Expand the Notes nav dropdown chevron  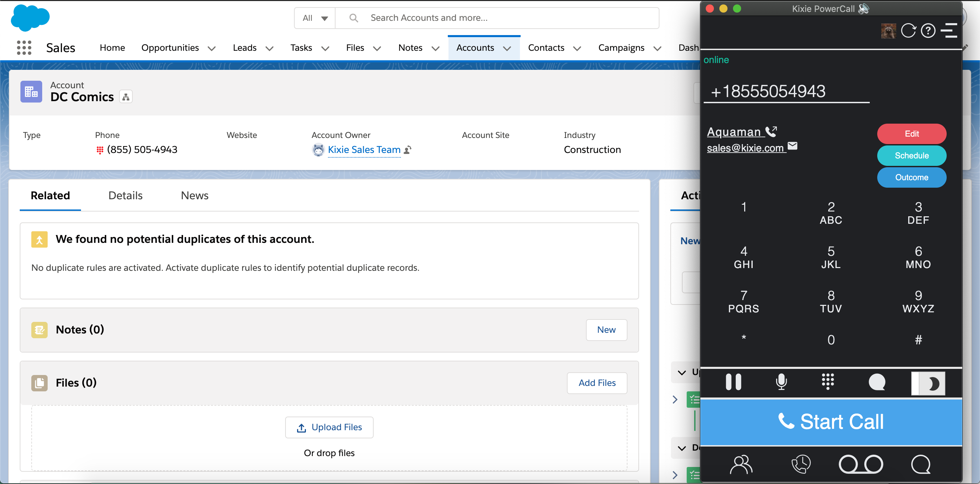[x=436, y=48]
